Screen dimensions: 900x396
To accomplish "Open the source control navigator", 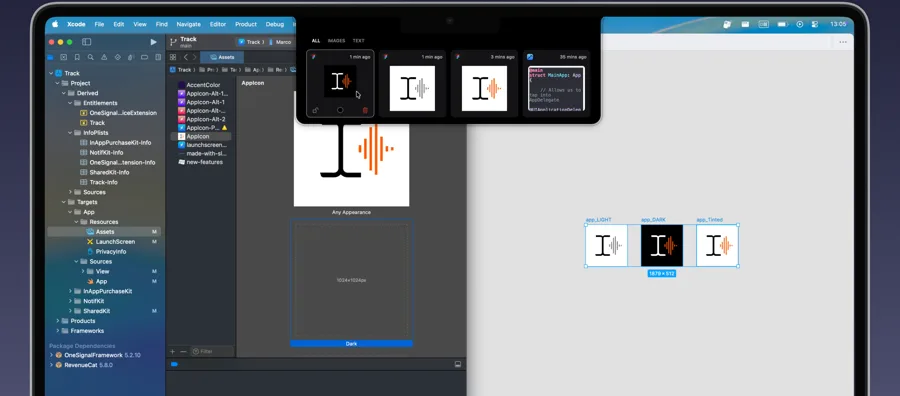I will 64,57.
